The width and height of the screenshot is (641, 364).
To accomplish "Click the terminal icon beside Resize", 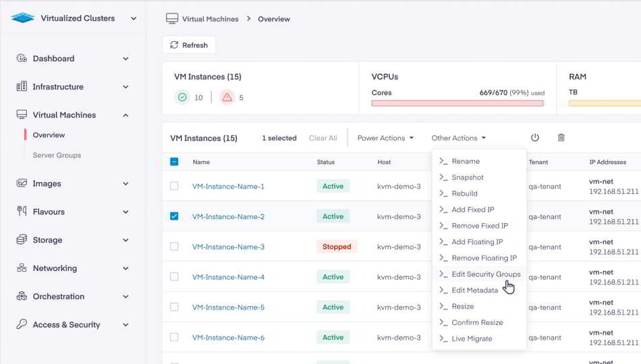I will coord(443,306).
